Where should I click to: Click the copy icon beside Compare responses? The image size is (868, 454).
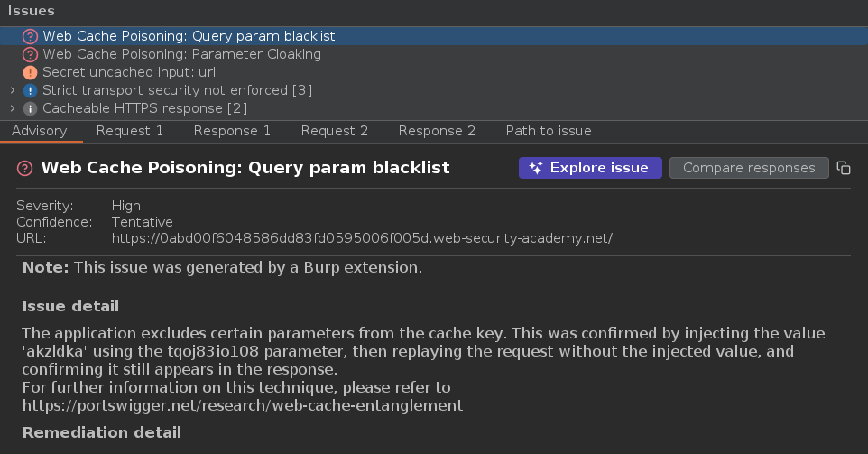(x=844, y=168)
